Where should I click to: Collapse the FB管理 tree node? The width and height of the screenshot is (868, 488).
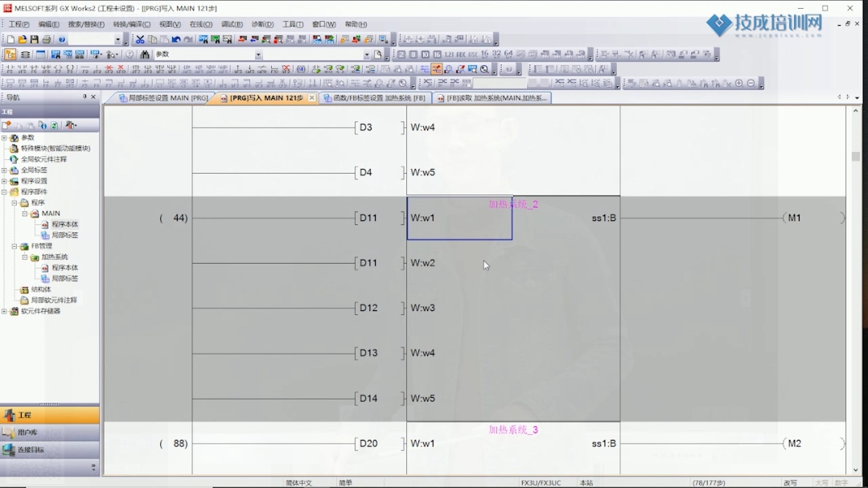pos(14,246)
